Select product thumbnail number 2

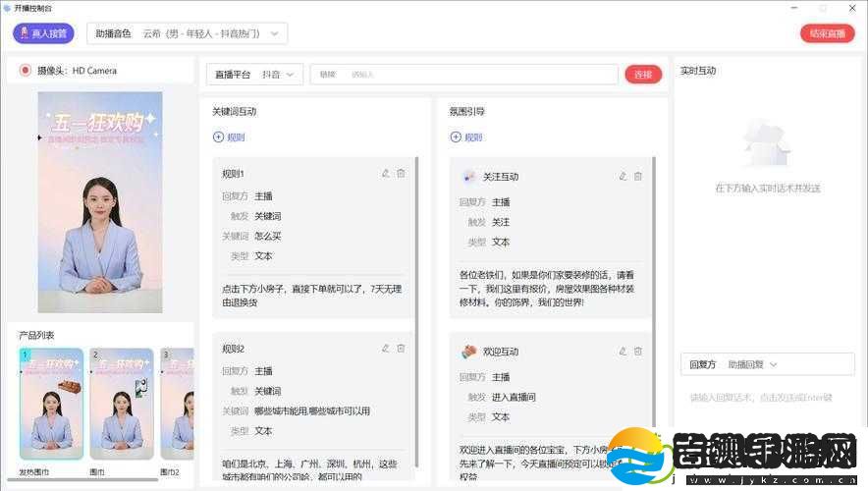pyautogui.click(x=122, y=405)
